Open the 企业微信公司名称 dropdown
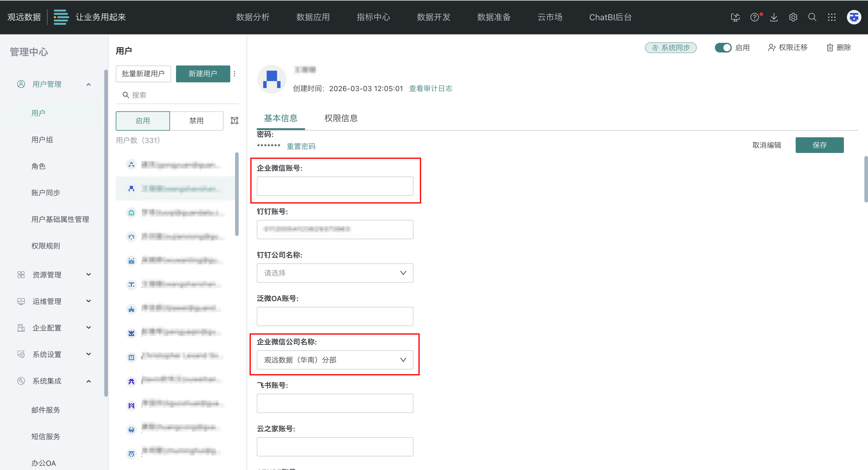Screen dimensions: 868x470 335,360
